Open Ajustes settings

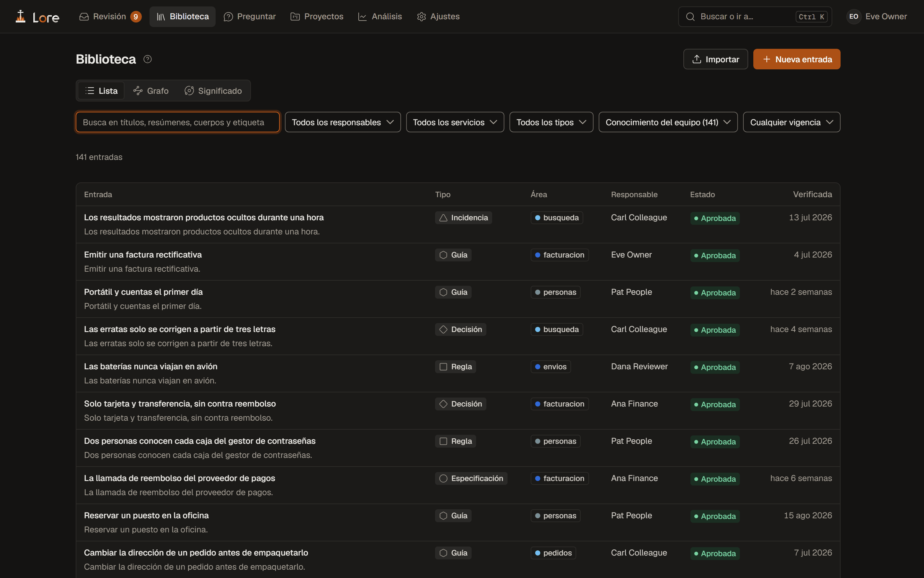438,16
